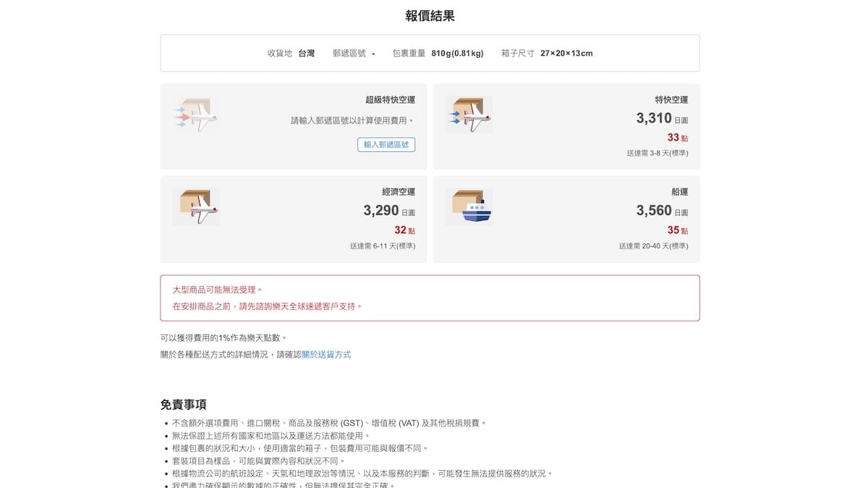Click the 免責事項 heading

pyautogui.click(x=184, y=405)
